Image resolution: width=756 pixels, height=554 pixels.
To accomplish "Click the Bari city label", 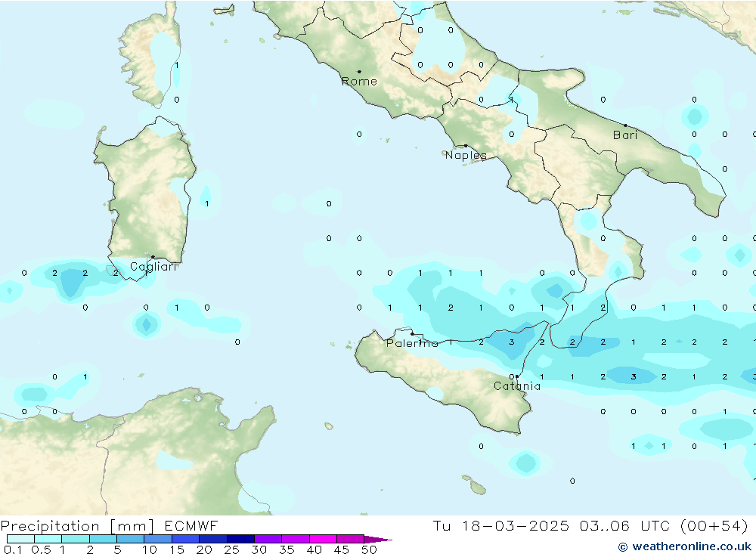I will pos(625,135).
